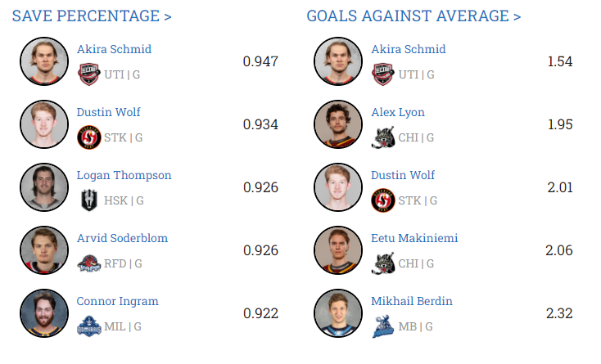Open Logan Thompson's player page

(124, 175)
